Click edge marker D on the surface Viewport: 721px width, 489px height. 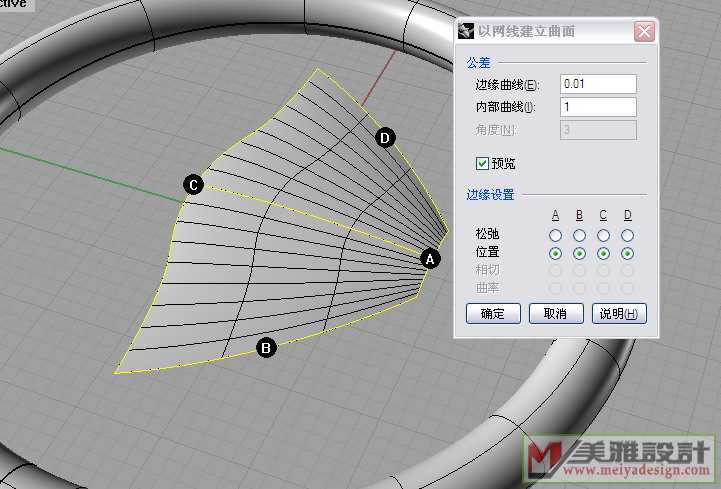coord(386,138)
